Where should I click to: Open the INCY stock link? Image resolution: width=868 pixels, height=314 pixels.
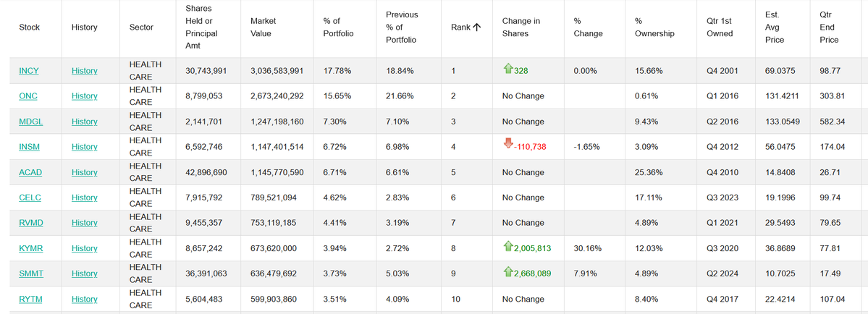coord(29,71)
